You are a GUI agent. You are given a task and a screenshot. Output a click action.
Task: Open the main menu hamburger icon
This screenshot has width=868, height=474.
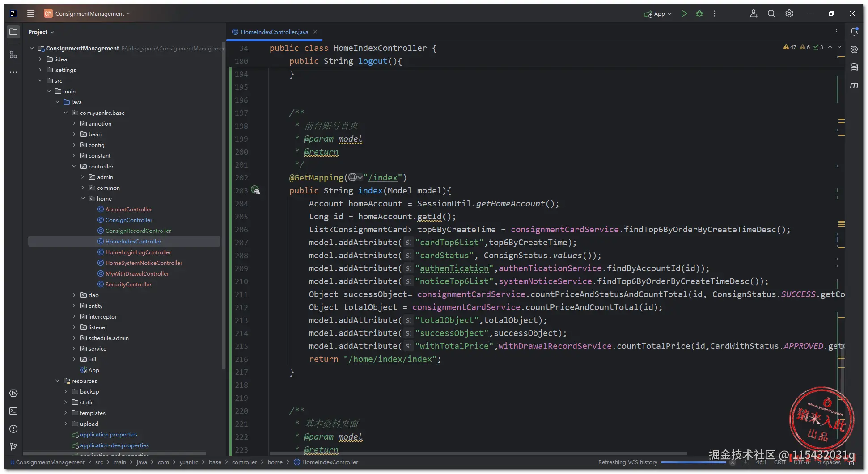[x=31, y=13]
